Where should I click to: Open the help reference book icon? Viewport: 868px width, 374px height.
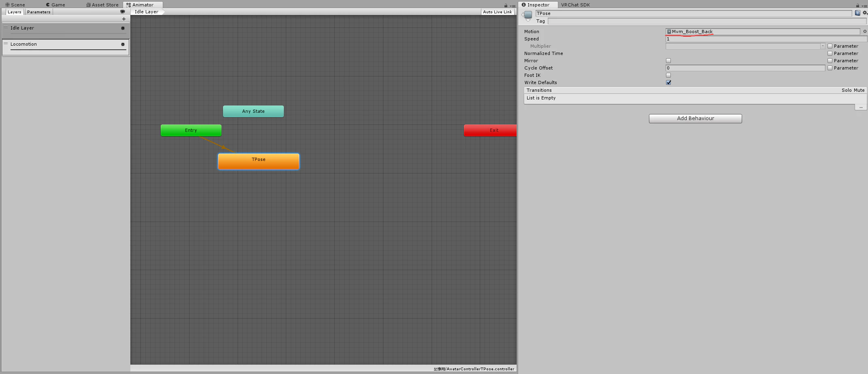click(857, 13)
